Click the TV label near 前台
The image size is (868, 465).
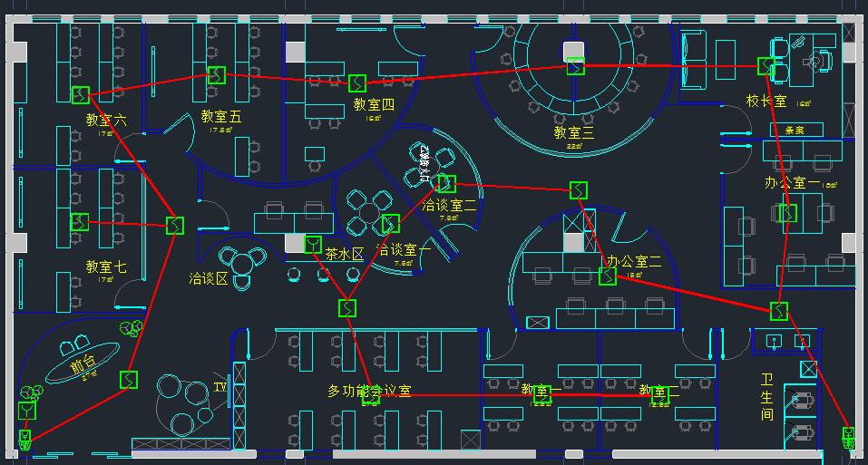pos(220,387)
